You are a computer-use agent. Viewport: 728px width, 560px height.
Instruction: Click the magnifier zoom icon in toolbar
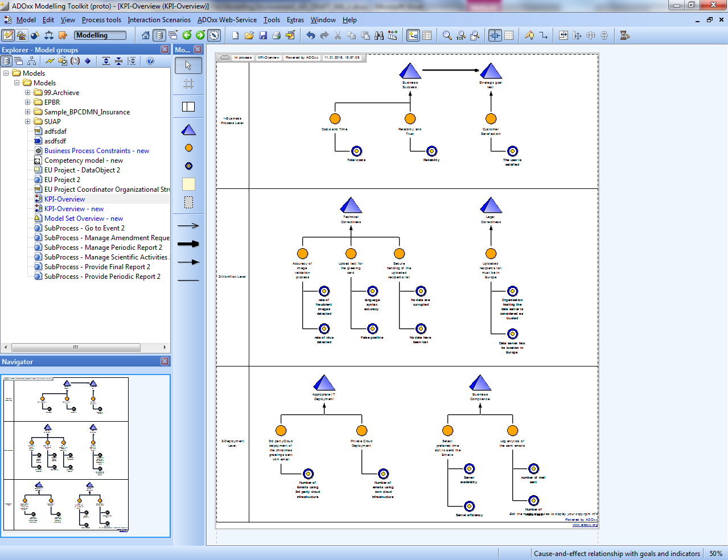tap(447, 35)
